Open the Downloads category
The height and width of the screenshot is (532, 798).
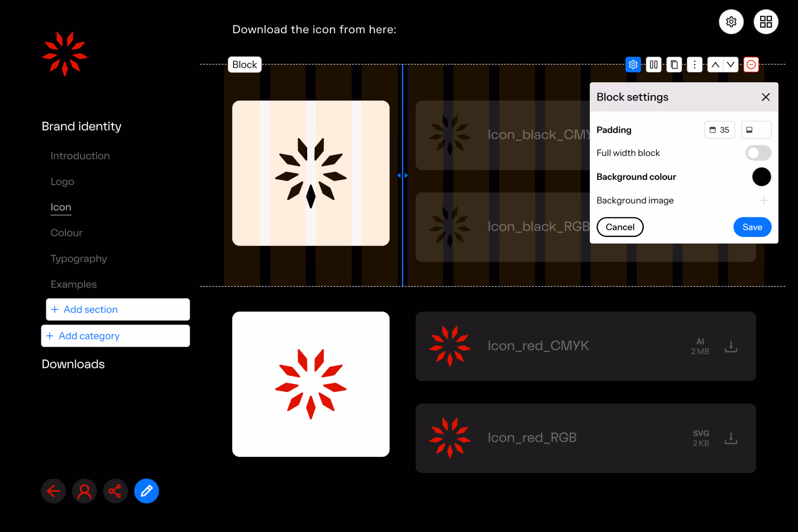[x=73, y=364]
